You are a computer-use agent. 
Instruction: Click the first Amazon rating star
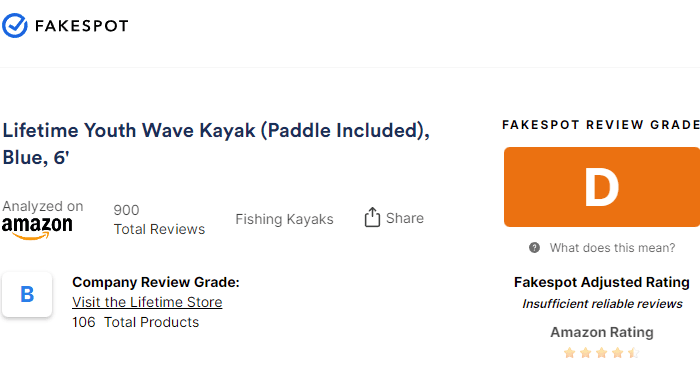click(x=569, y=353)
